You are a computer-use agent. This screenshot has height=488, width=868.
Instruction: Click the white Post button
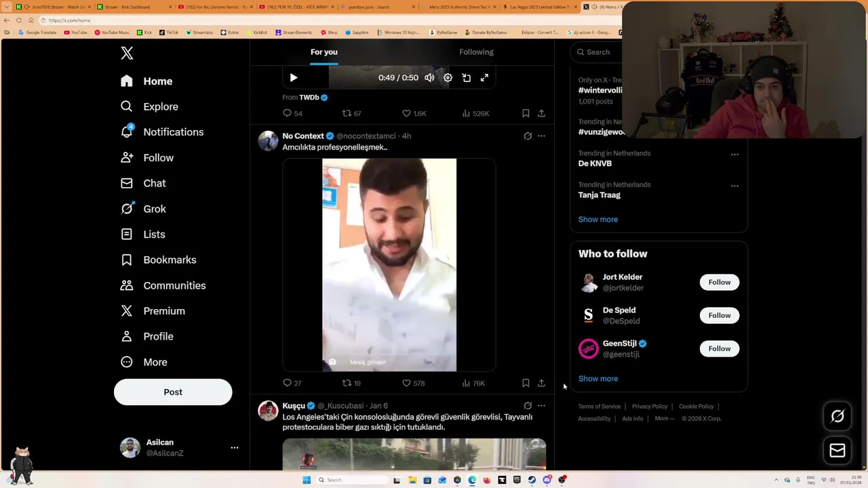(x=173, y=392)
